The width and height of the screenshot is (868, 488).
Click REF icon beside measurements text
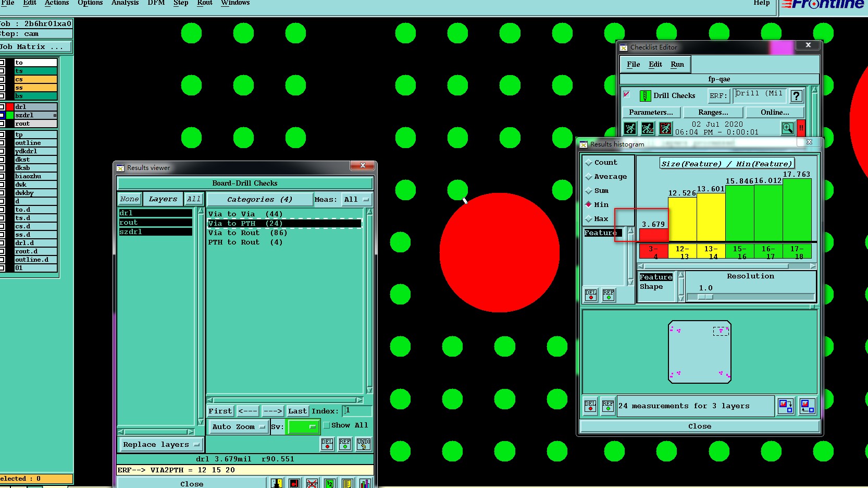pyautogui.click(x=607, y=406)
